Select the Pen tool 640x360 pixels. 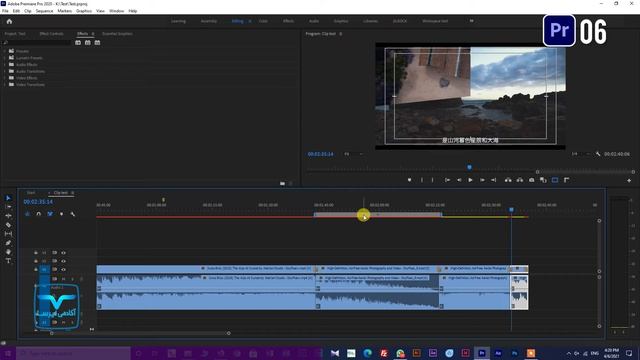8,243
